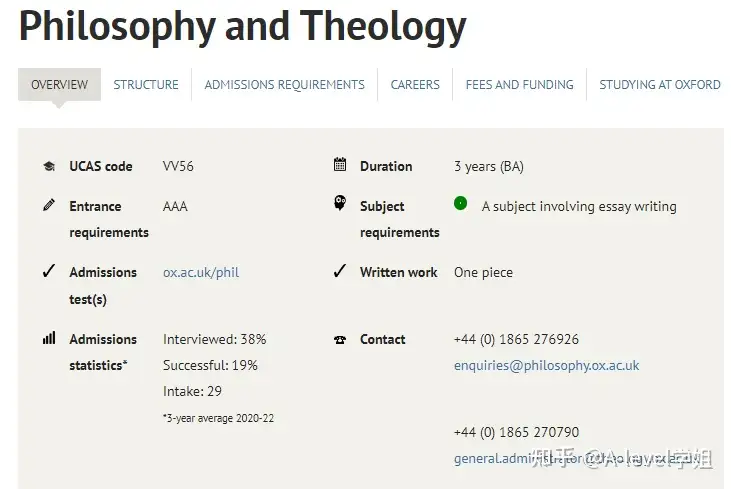731x489 pixels.
Task: Switch to Studying at Oxford tab
Action: pyautogui.click(x=660, y=84)
